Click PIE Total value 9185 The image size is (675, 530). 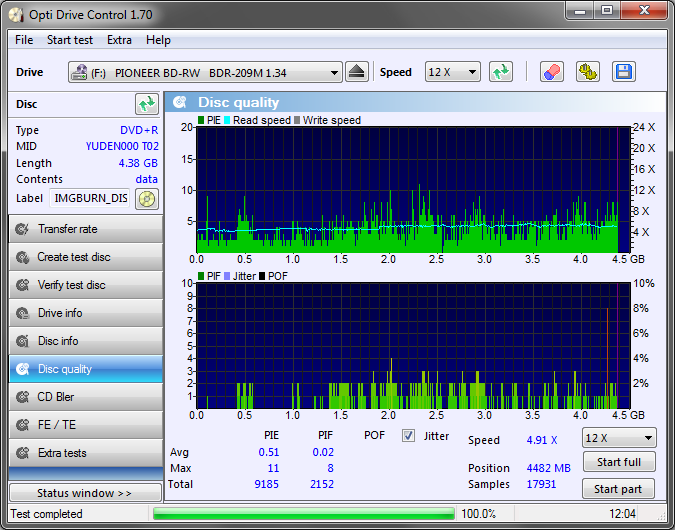tap(266, 484)
